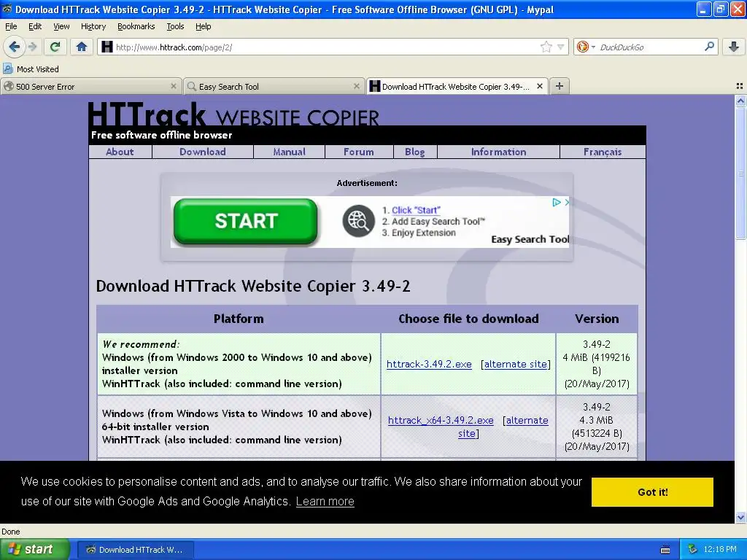
Task: Click the forward navigation arrow
Action: point(33,47)
